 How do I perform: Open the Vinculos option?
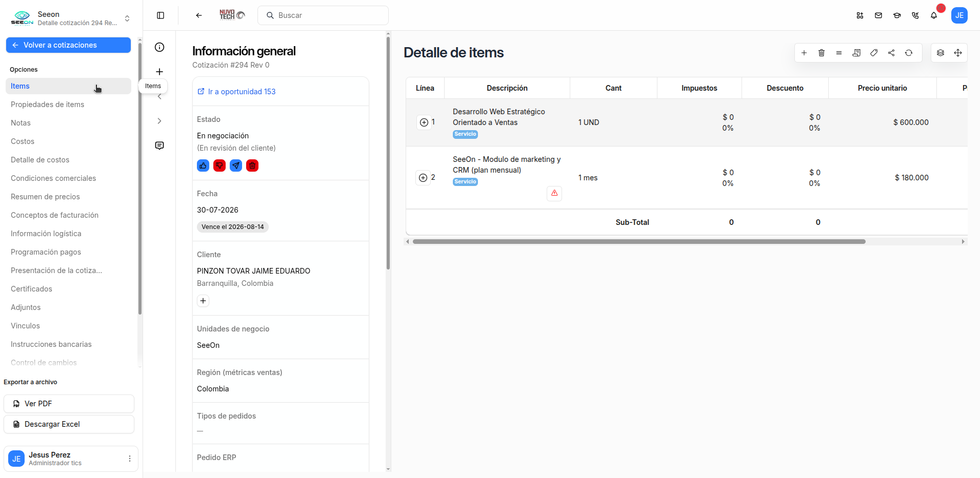point(68,326)
